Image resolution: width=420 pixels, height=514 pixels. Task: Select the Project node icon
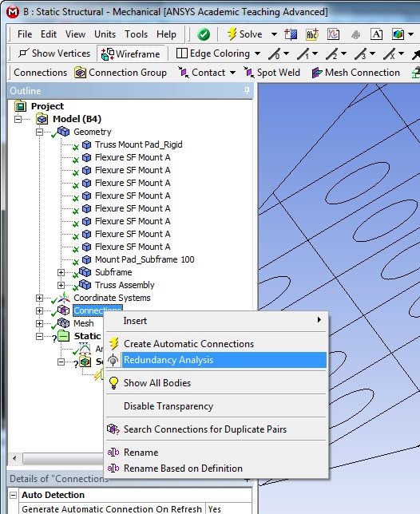coord(20,106)
